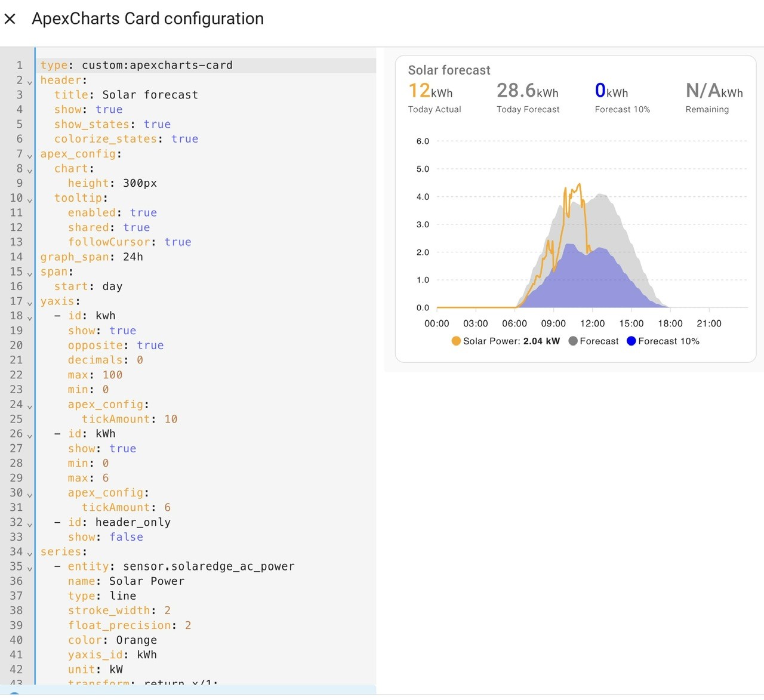
Task: Toggle the gray Forecast legend marker
Action: tap(573, 341)
